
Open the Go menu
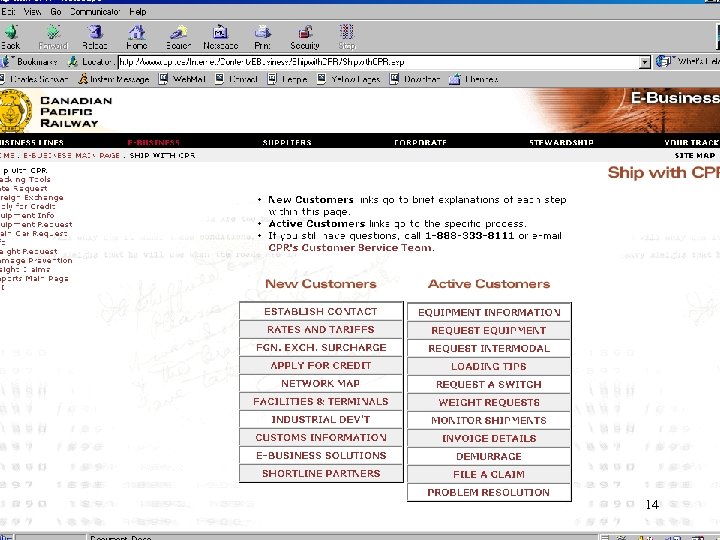tap(56, 11)
